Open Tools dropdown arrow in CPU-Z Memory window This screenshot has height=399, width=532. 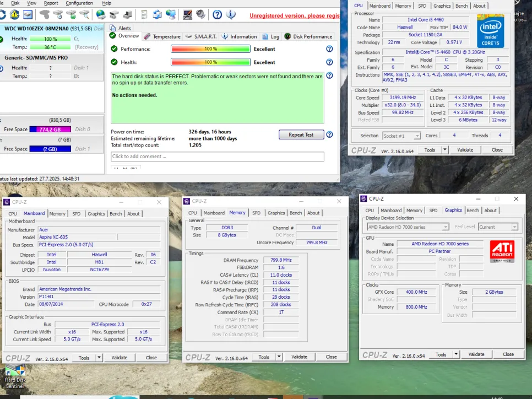coord(279,357)
